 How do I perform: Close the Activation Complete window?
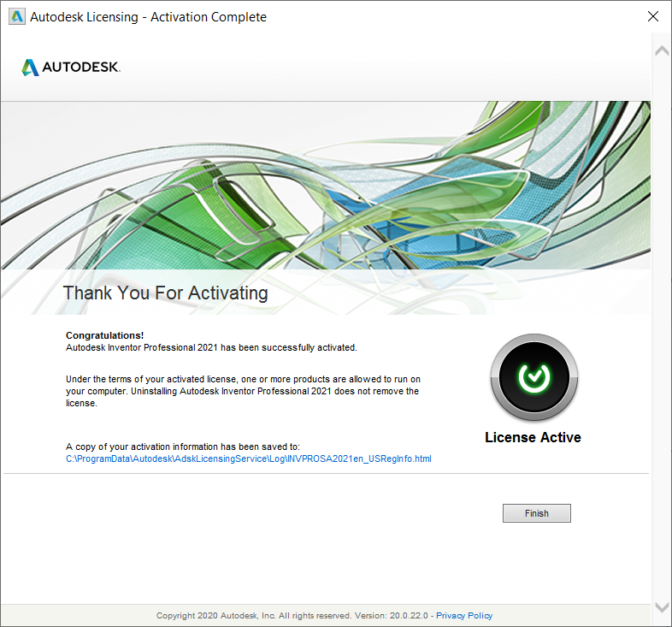tap(653, 16)
